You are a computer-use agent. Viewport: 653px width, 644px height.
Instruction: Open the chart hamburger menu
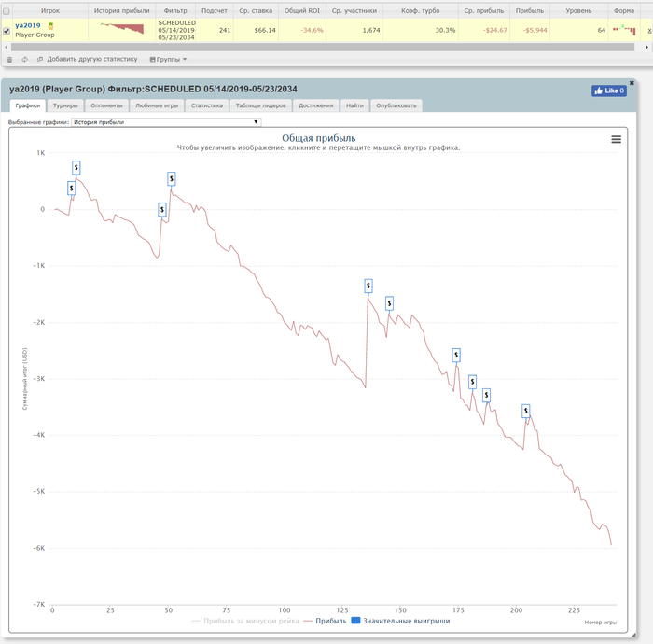616,139
